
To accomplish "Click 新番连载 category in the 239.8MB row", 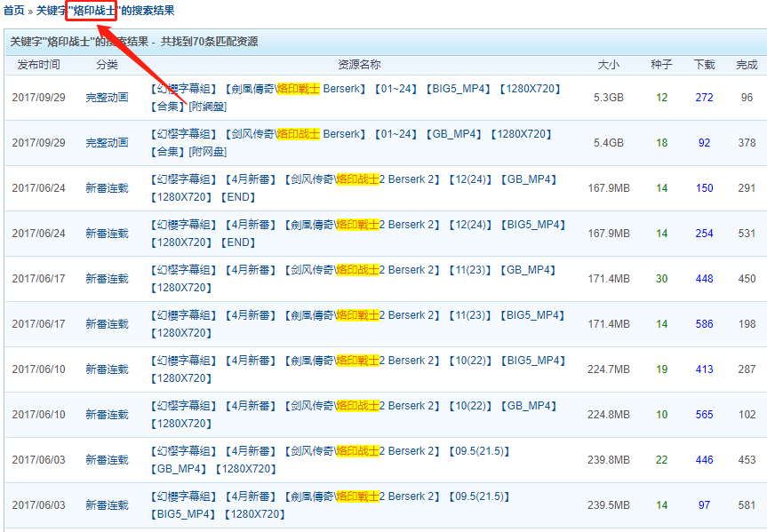I will click(108, 460).
